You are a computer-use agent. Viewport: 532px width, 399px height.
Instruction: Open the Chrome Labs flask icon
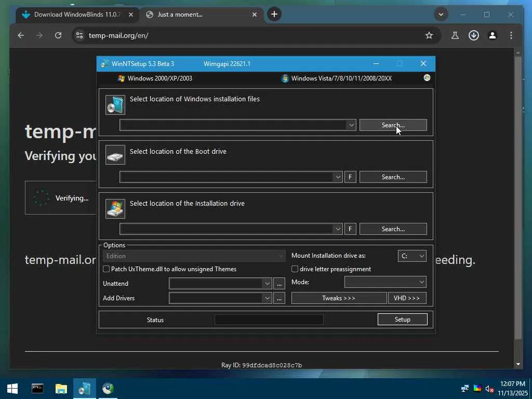tap(455, 35)
